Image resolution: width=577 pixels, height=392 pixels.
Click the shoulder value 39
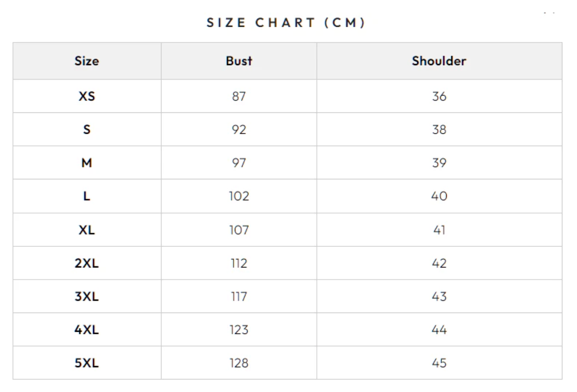439,163
